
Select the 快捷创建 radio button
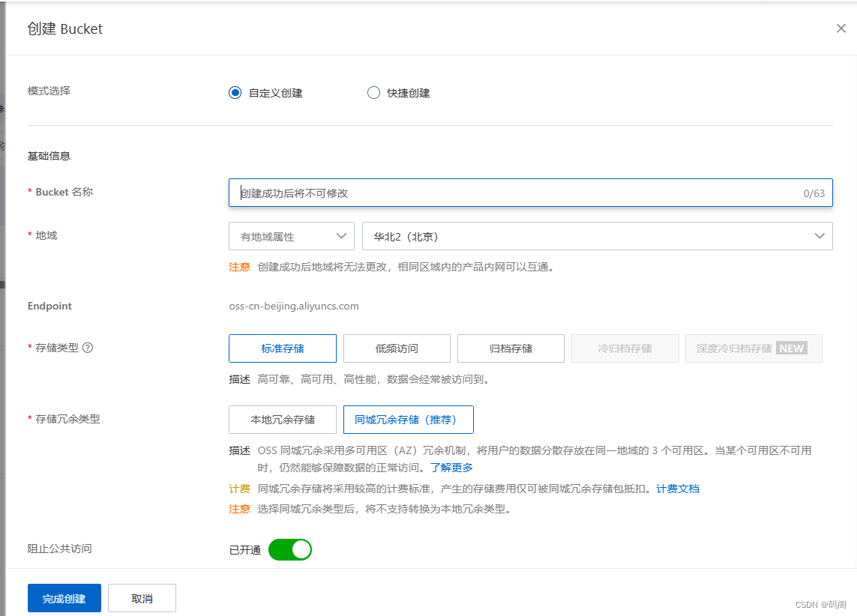(373, 92)
